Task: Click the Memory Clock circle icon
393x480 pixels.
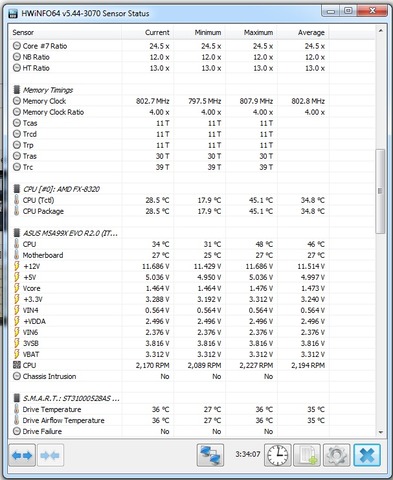Action: [17, 101]
